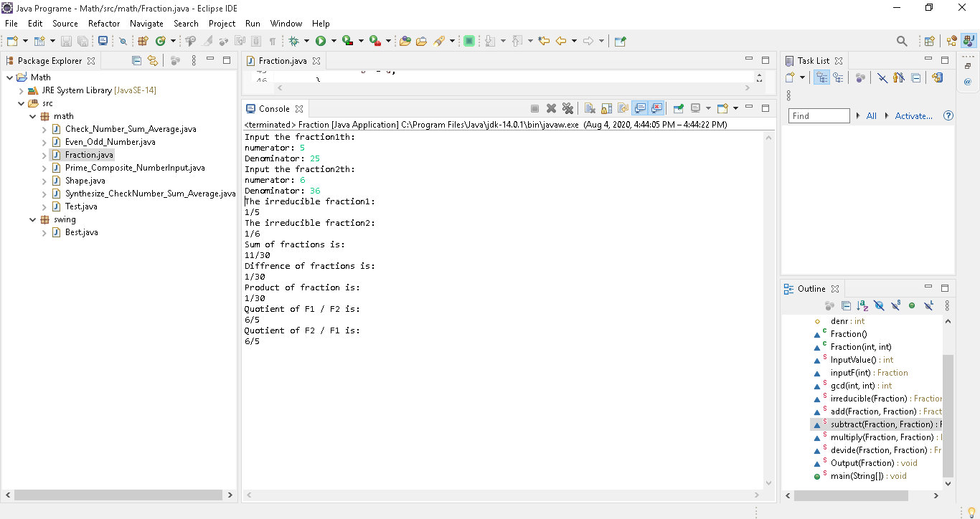This screenshot has height=519, width=980.
Task: Open the Debug button dropdown arrow
Action: point(306,41)
